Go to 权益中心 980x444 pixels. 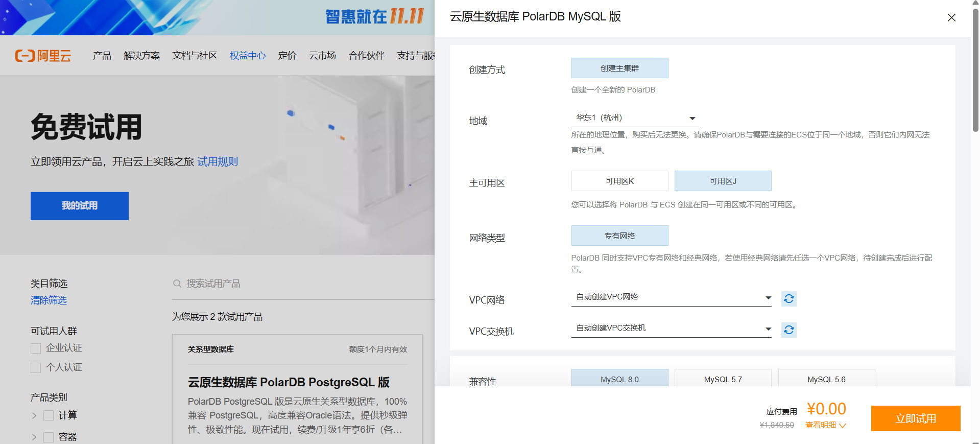tap(248, 56)
